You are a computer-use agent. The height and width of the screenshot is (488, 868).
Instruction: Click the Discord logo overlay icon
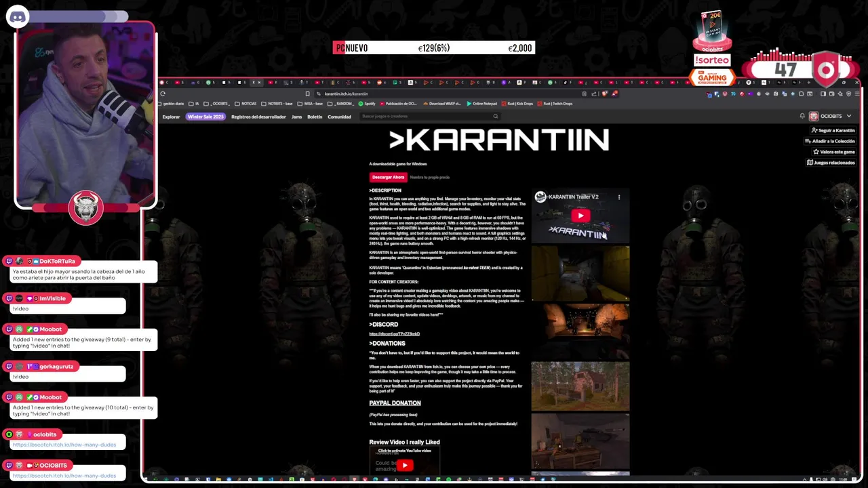point(17,16)
